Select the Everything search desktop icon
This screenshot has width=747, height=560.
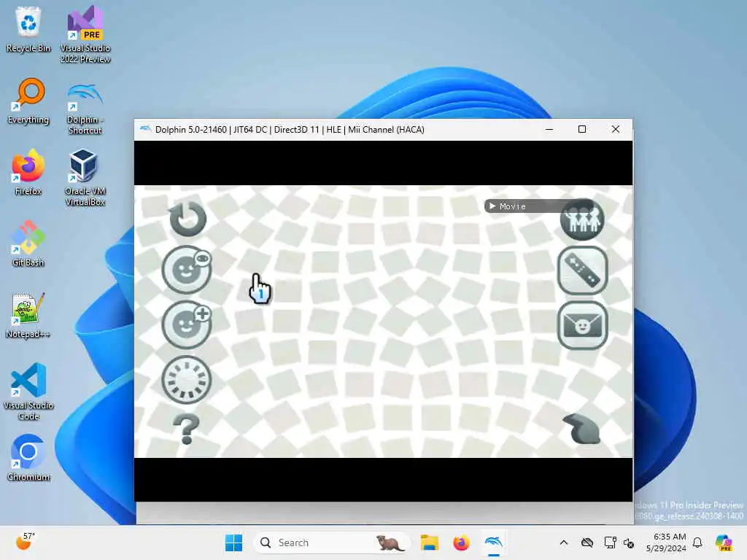coord(28,101)
